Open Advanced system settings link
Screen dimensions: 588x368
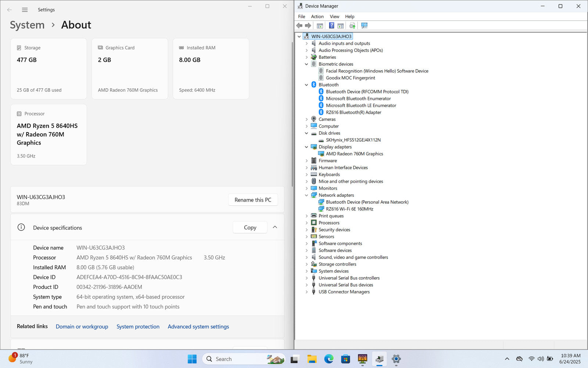pos(198,327)
